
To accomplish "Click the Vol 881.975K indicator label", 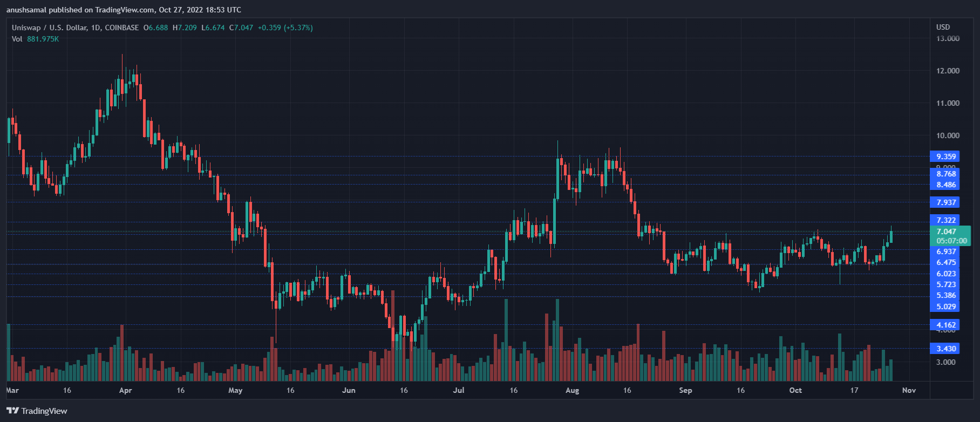I will coord(36,39).
